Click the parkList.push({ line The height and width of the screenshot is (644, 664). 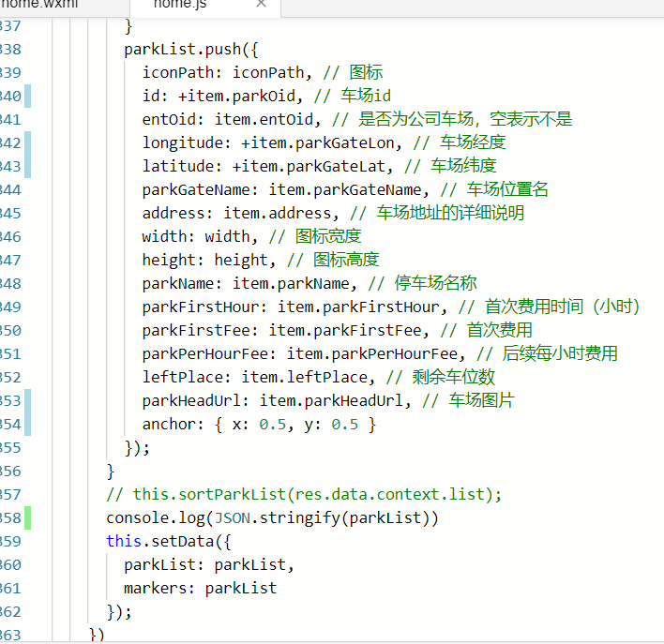coord(191,50)
